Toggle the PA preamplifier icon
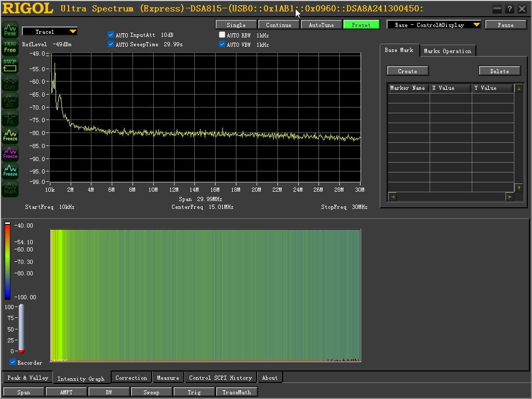 tap(10, 118)
